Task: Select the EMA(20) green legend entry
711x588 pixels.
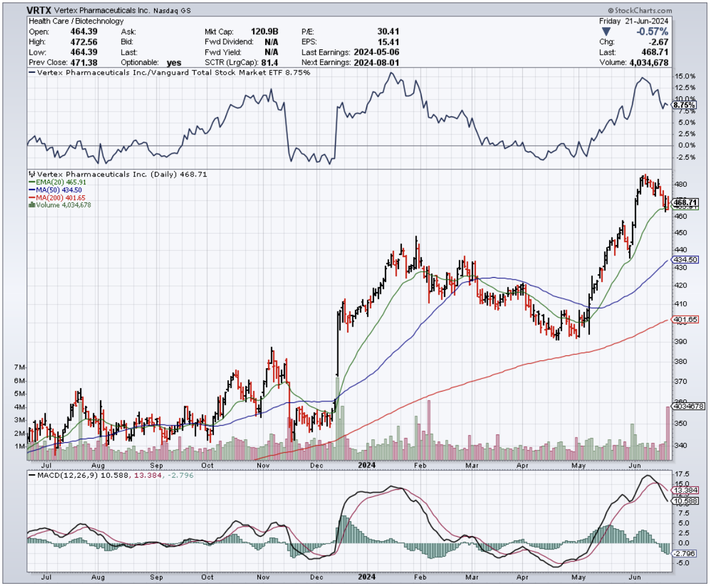Action: [52, 182]
